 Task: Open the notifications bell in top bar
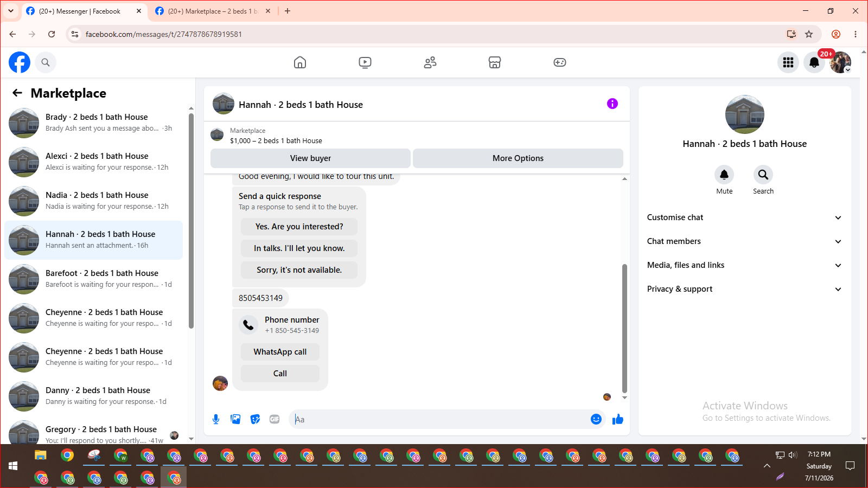[x=814, y=62]
